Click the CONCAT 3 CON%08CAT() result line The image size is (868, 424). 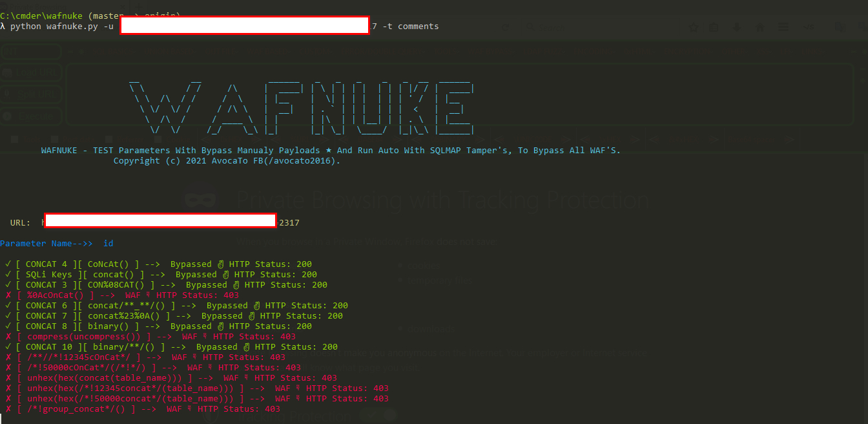point(166,285)
